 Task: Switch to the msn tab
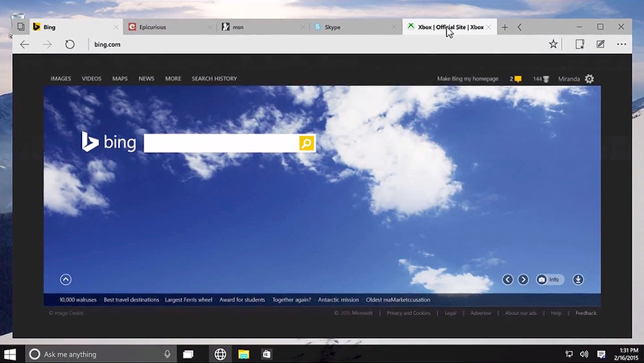263,27
